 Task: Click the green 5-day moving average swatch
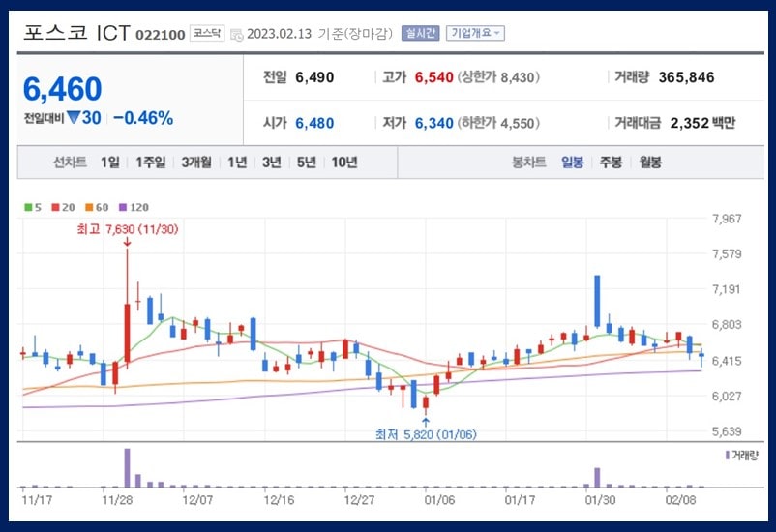pos(28,207)
